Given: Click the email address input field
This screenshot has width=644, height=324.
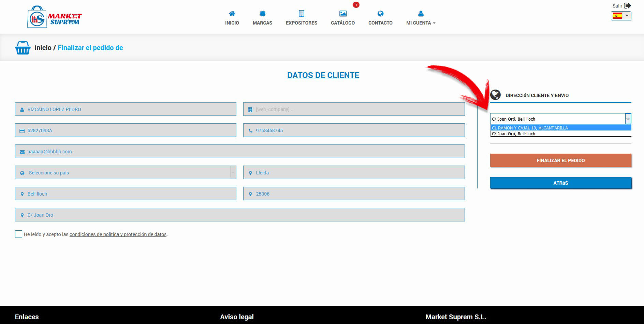Looking at the screenshot, I should (x=240, y=152).
